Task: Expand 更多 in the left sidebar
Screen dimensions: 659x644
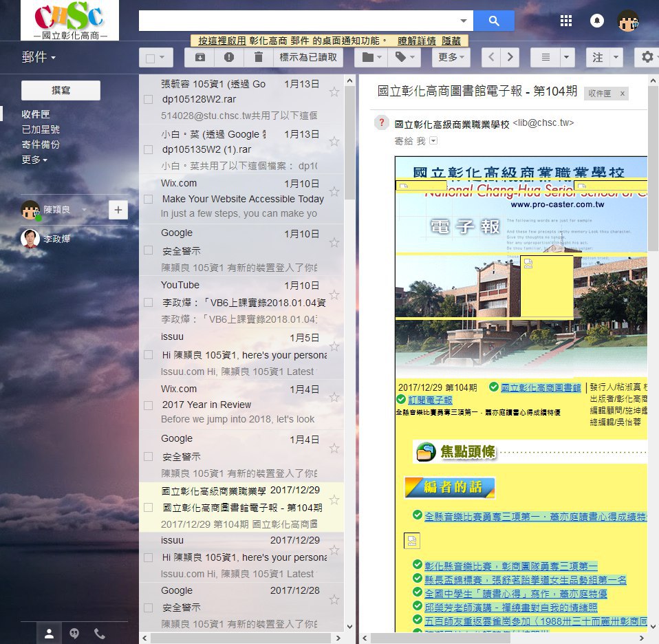Action: 34,160
